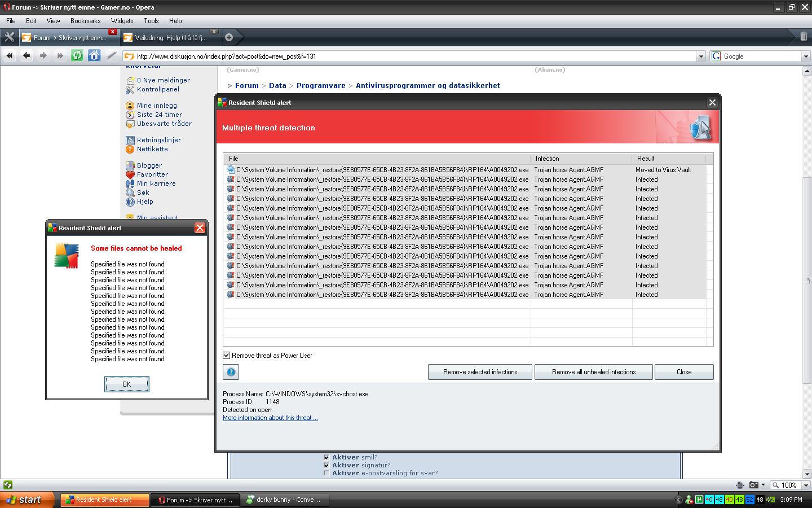
Task: Click the Forward arrow button
Action: coord(43,55)
